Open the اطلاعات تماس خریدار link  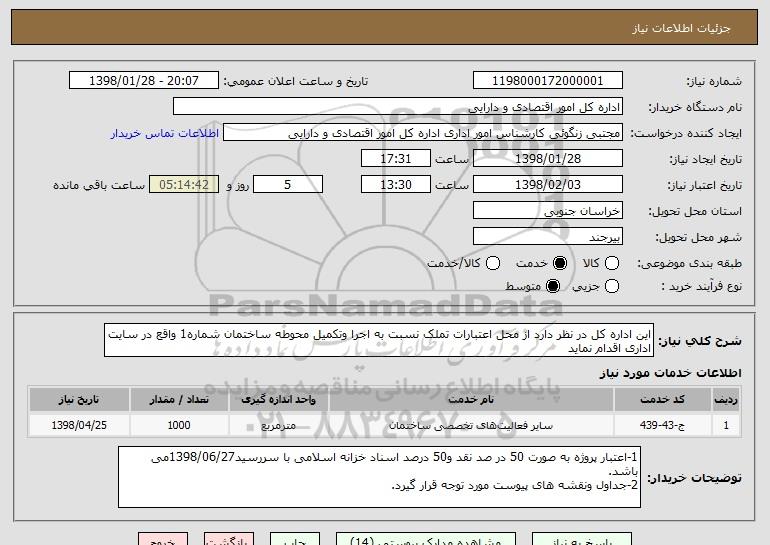tap(165, 133)
